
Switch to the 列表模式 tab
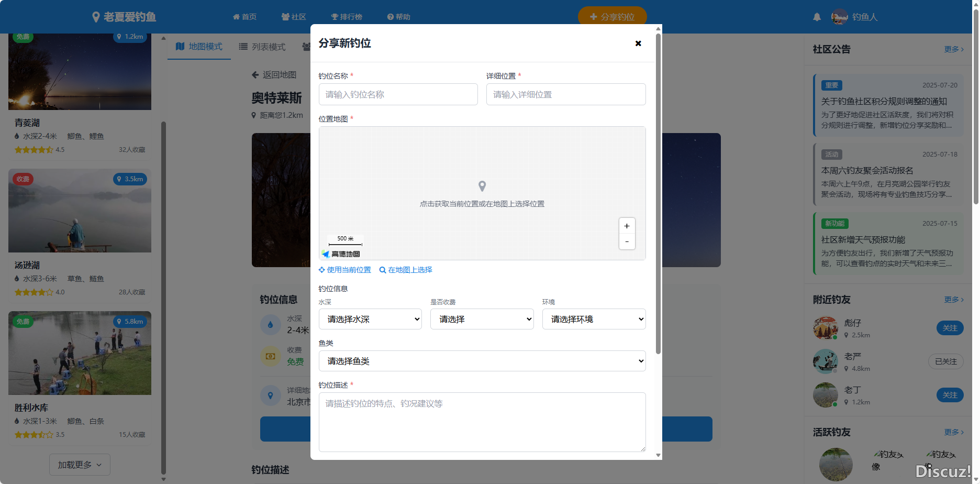pyautogui.click(x=261, y=47)
